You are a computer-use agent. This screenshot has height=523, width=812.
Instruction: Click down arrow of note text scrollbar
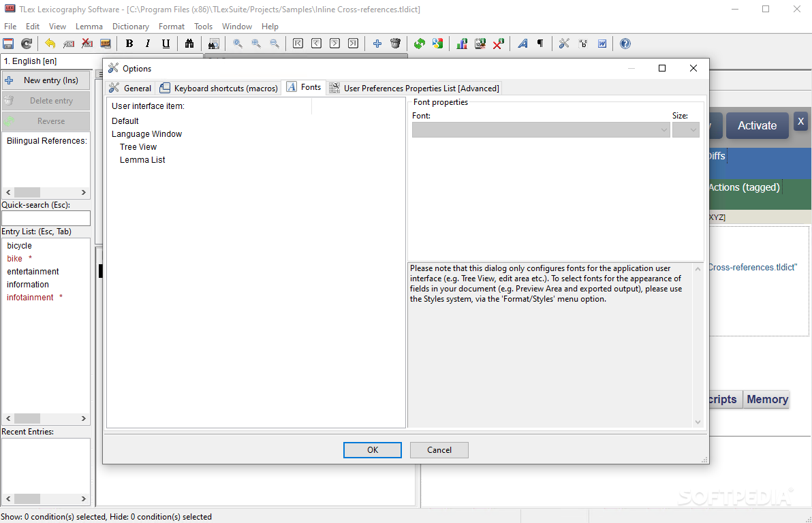click(x=698, y=422)
